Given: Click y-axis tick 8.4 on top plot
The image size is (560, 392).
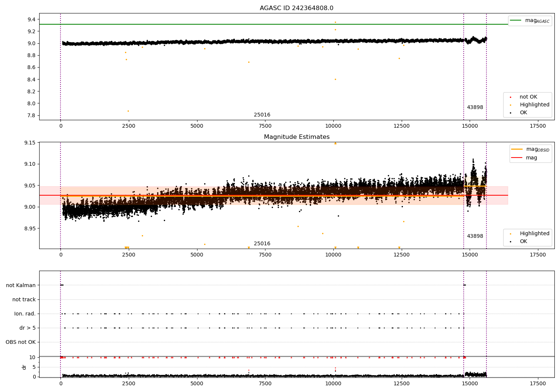Looking at the screenshot, I should pyautogui.click(x=32, y=80).
